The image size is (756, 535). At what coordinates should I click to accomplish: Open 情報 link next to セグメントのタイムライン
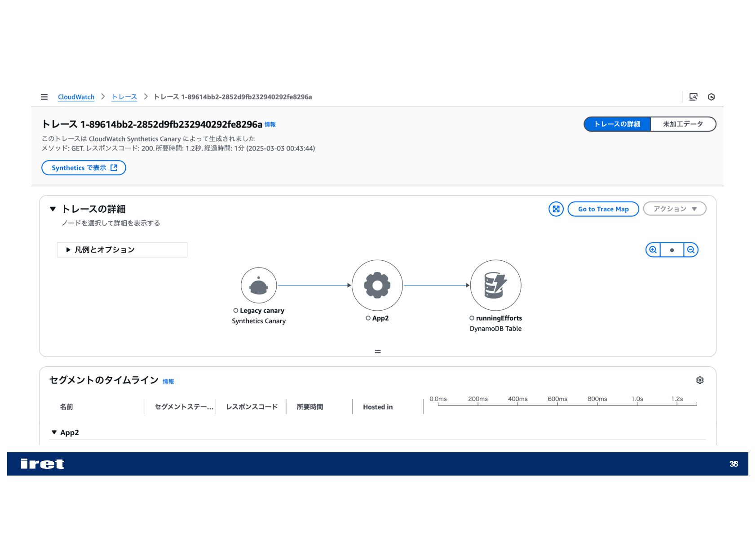pyautogui.click(x=168, y=382)
